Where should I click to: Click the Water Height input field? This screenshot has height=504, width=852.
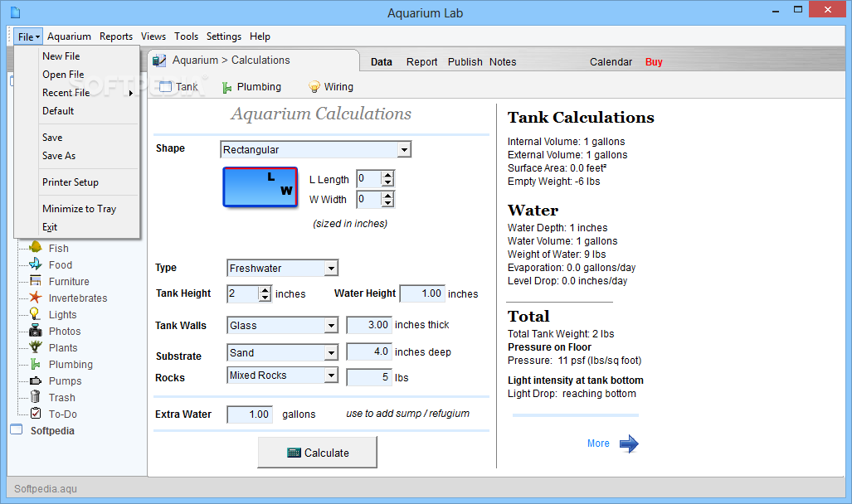[x=422, y=293]
